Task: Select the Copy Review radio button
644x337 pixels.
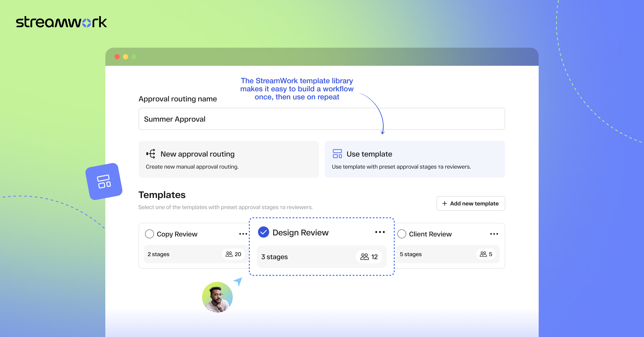Action: 150,234
